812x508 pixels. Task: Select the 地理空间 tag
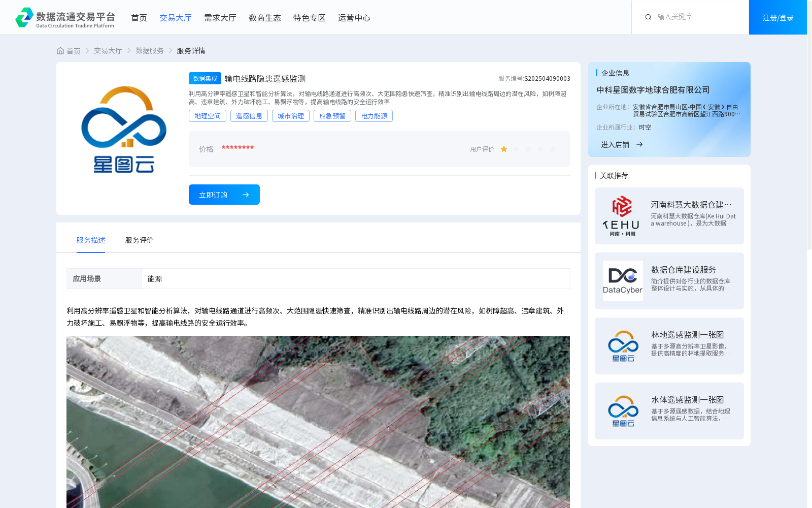208,116
